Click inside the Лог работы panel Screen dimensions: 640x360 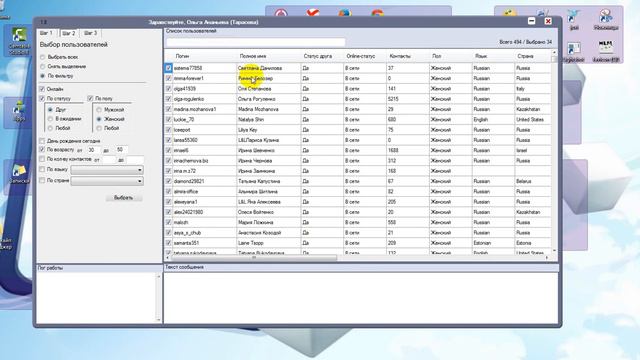(x=97, y=298)
